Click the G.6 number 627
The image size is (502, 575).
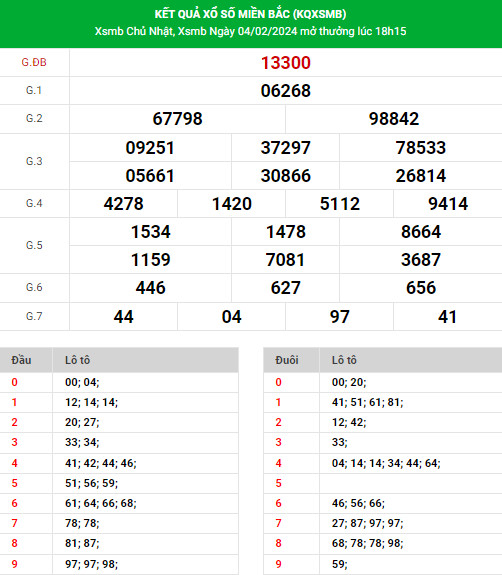coord(286,288)
